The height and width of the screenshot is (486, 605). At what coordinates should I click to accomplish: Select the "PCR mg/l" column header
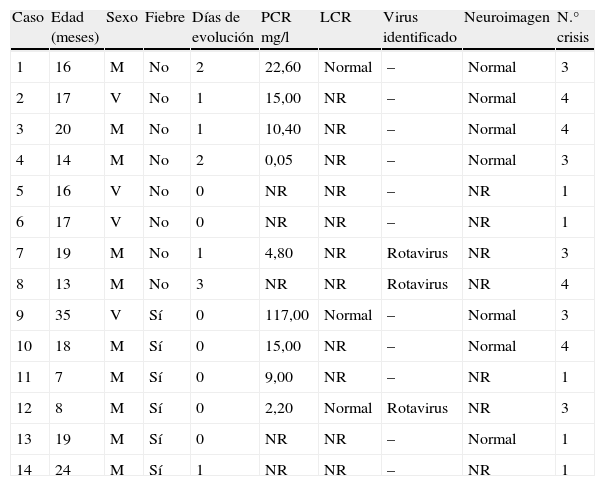[277, 27]
